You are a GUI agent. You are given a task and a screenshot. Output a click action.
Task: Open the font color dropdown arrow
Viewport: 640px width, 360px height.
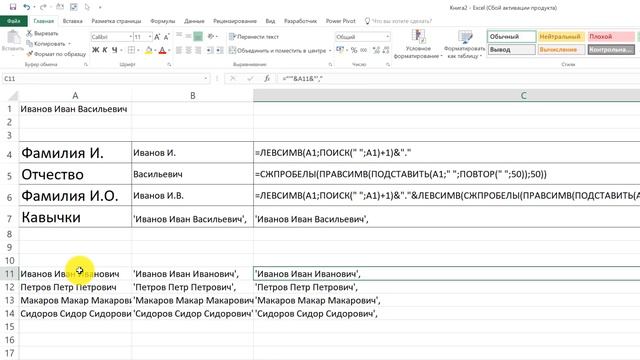(169, 50)
